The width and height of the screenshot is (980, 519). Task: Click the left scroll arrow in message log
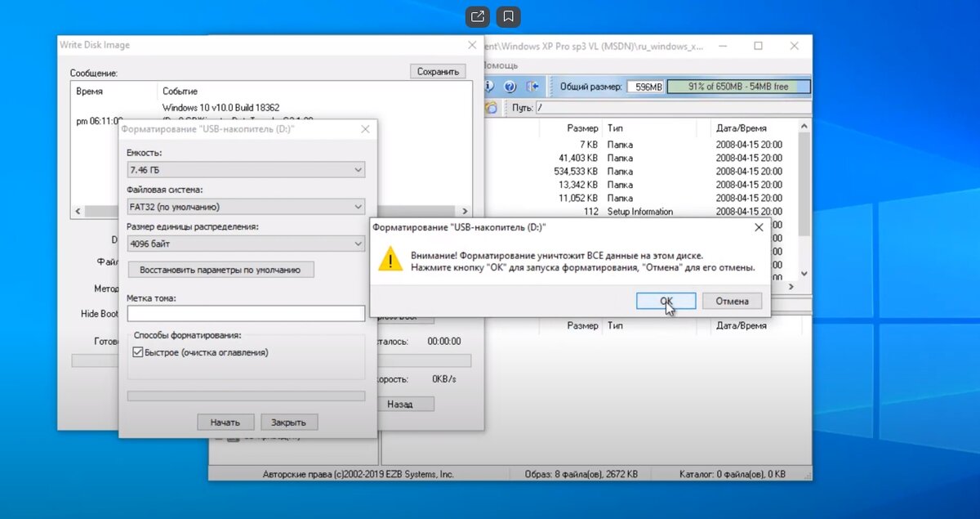tap(78, 211)
